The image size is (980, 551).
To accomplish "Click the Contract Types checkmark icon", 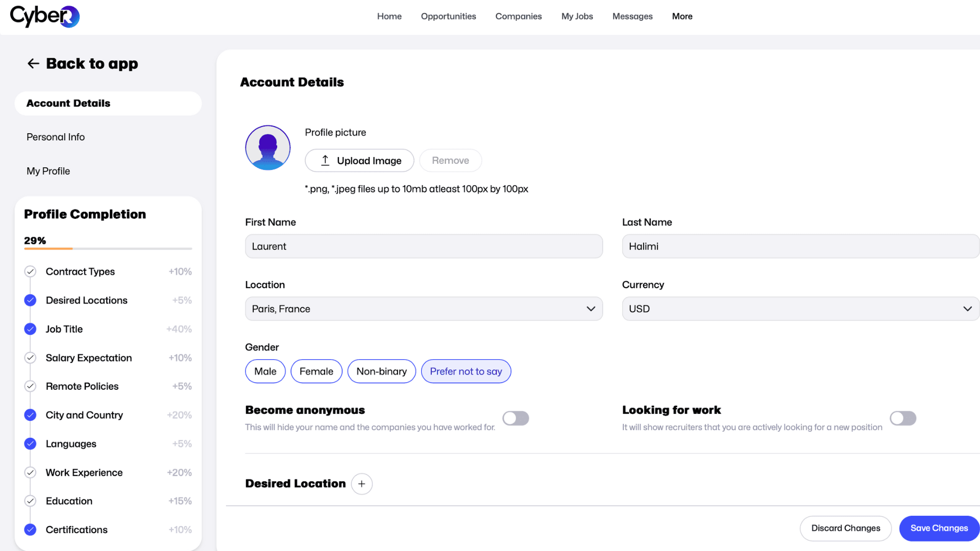I will click(x=30, y=271).
